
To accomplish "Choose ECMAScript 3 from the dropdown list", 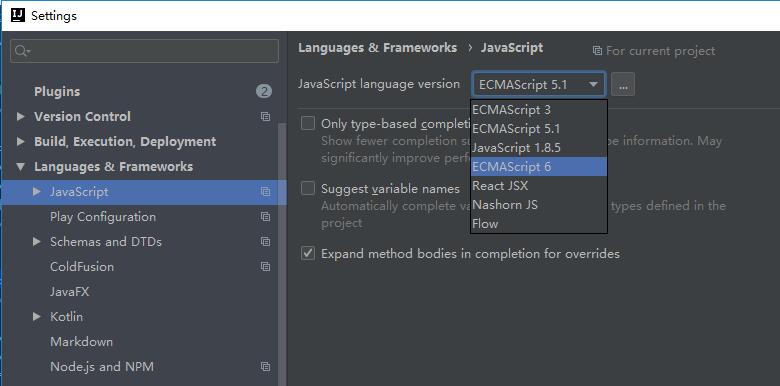I will pyautogui.click(x=539, y=109).
